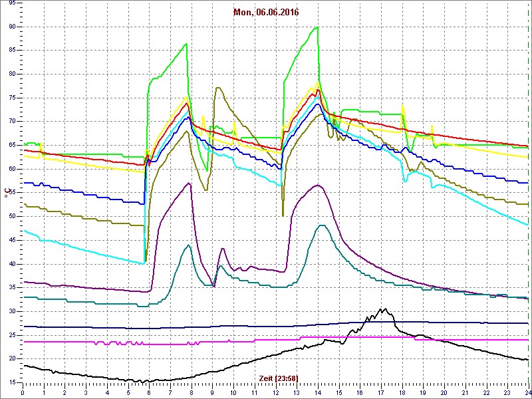Click the 90 tick on temperature axis
Screen dimensions: 532x399
pyautogui.click(x=12, y=27)
